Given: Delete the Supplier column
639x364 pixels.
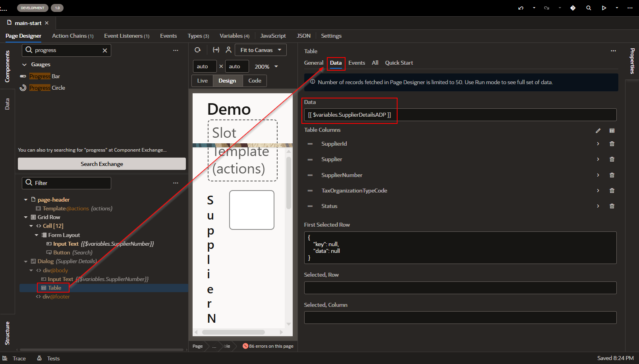Looking at the screenshot, I should 612,159.
